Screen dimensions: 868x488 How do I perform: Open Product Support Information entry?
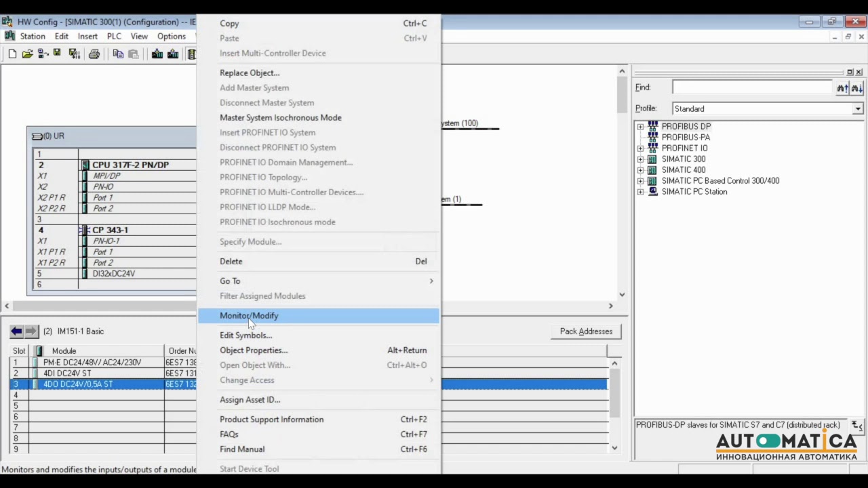[319, 420]
